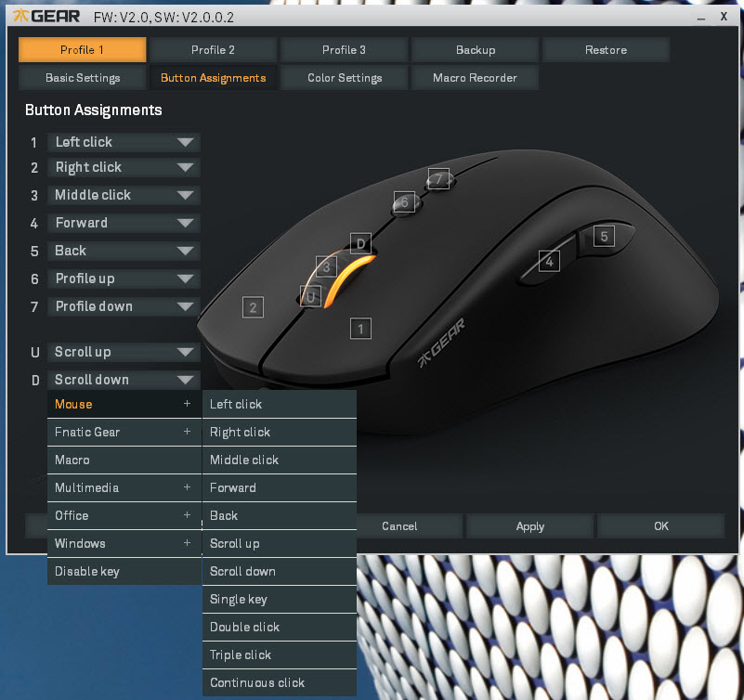Open the Button Assignments tab
This screenshot has width=744, height=700.
(x=213, y=78)
